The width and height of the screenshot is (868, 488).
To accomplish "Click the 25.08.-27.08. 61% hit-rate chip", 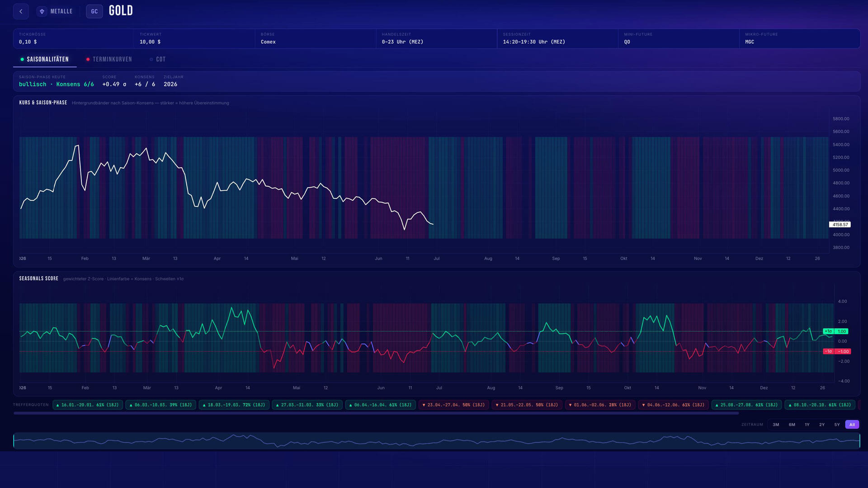I will (x=746, y=405).
